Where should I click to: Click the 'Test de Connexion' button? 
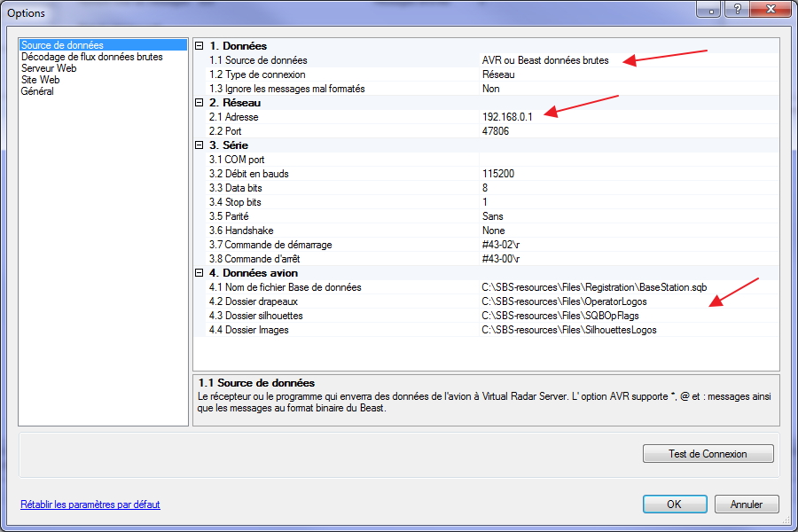(708, 454)
